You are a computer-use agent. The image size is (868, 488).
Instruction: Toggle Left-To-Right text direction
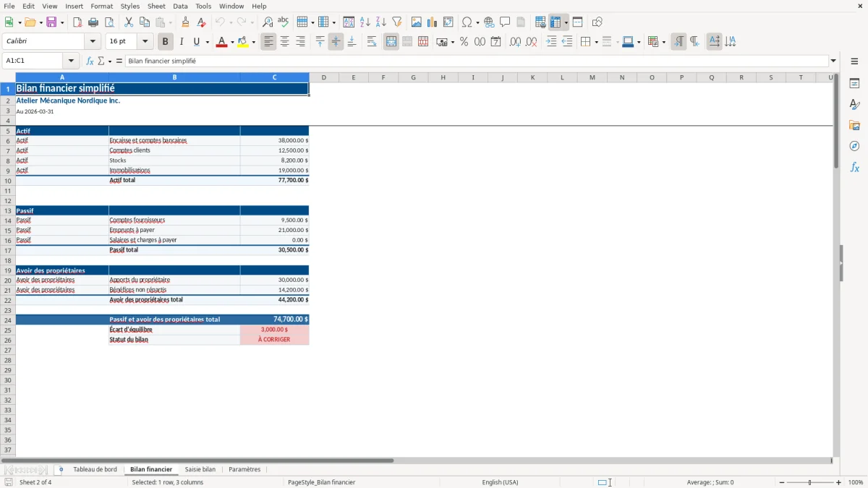pos(678,42)
